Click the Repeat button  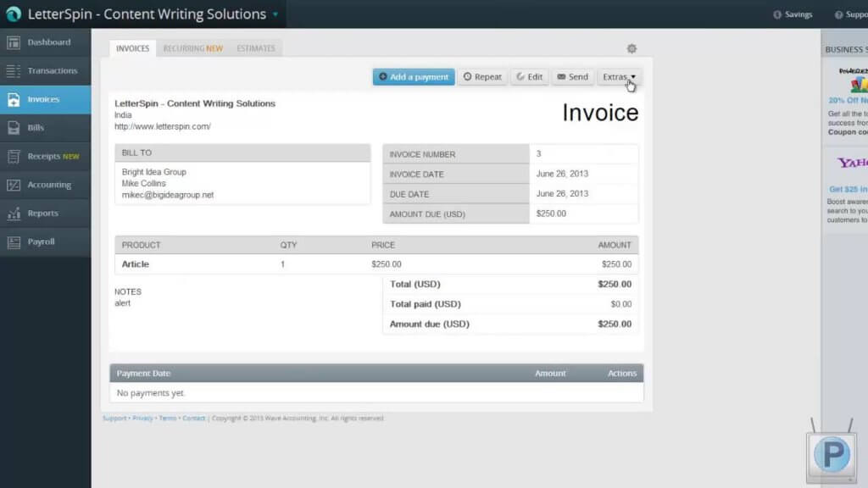click(482, 77)
